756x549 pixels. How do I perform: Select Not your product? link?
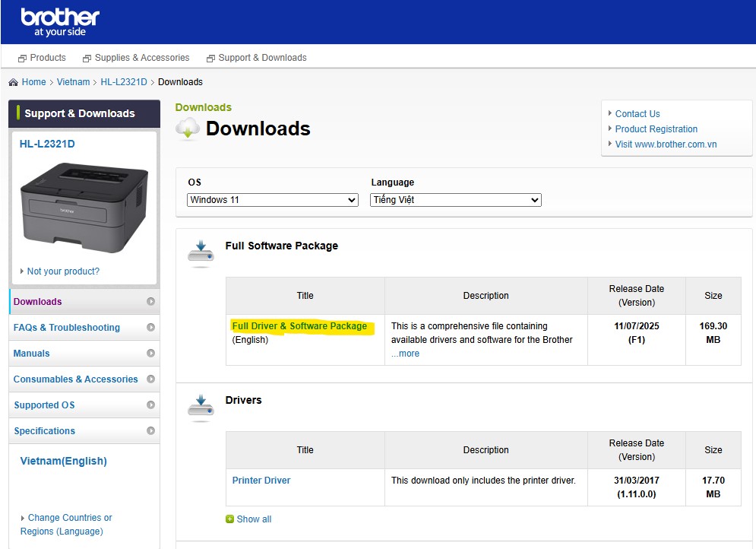pos(63,271)
